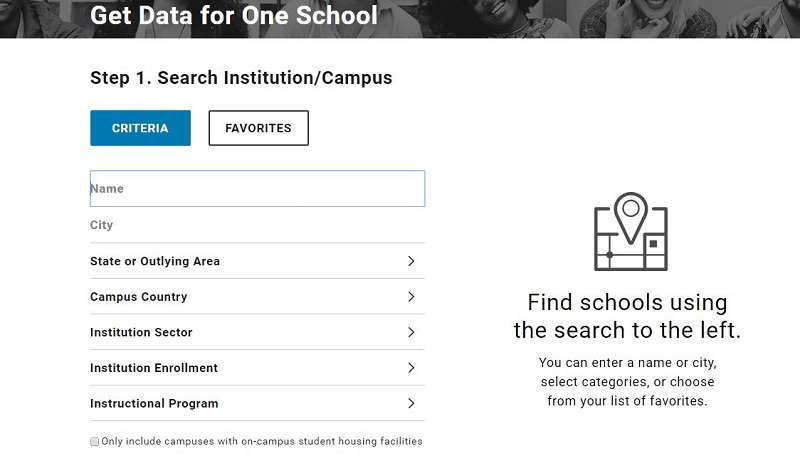Click the Instructional Program chevron icon

coord(411,404)
